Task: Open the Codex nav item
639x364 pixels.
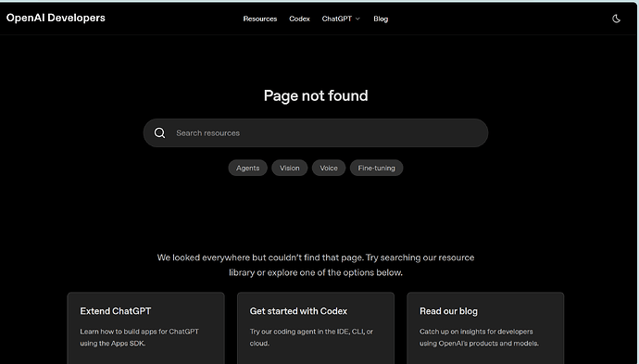Action: (x=299, y=19)
